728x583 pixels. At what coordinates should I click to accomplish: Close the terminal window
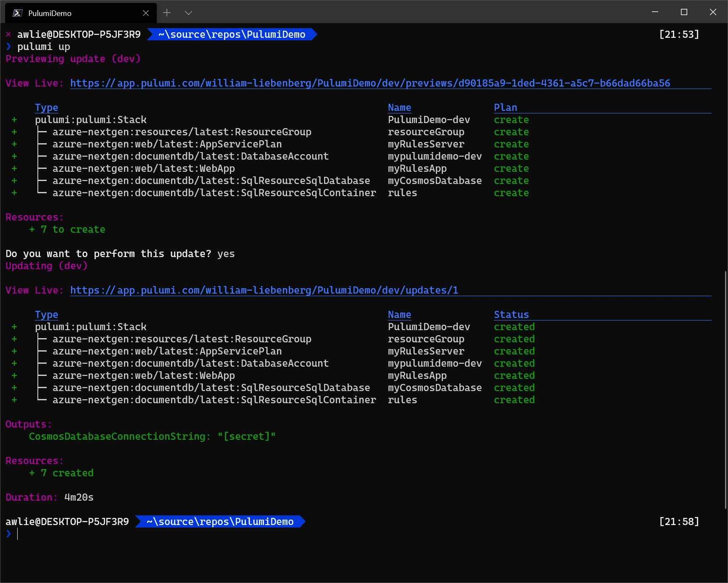(713, 12)
